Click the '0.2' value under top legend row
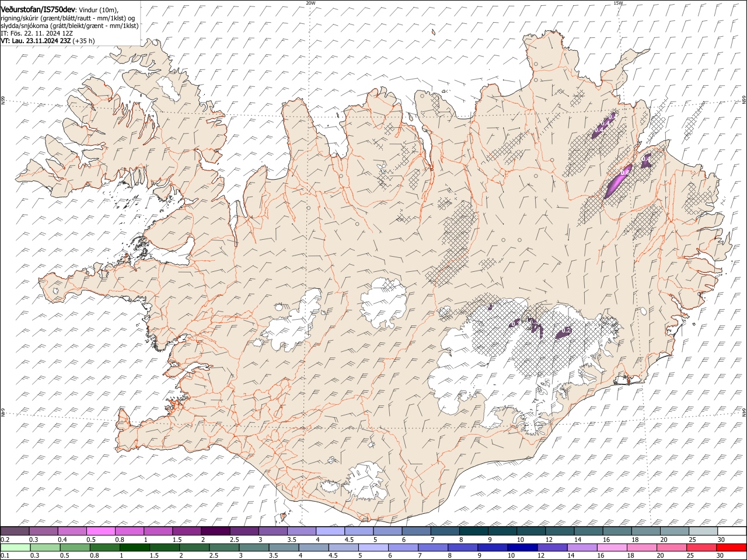 point(4,540)
